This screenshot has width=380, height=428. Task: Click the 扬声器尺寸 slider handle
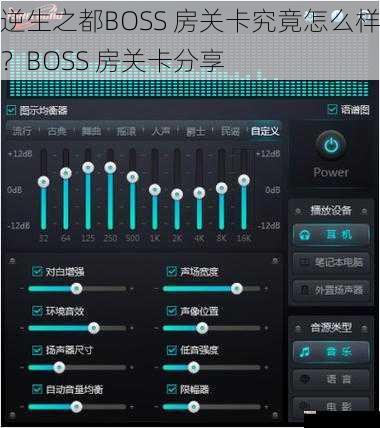[x=59, y=368]
